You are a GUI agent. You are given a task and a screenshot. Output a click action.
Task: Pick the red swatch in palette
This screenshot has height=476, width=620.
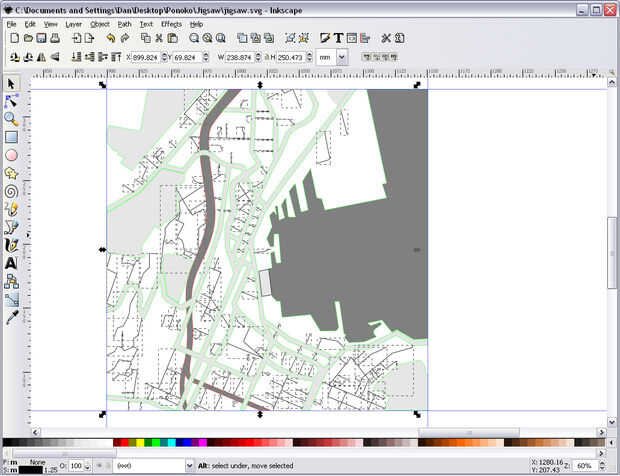pyautogui.click(x=122, y=442)
